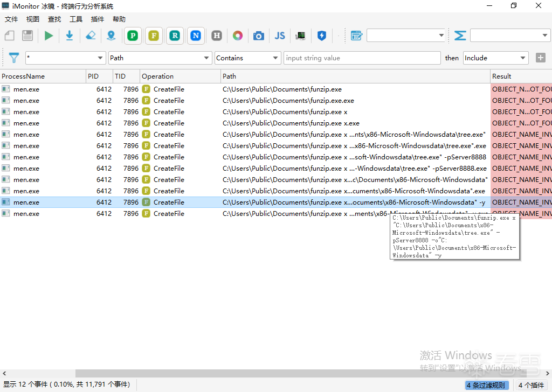The height and width of the screenshot is (392, 552).
Task: Open the empty combo box next to form icon
Action: [x=406, y=36]
